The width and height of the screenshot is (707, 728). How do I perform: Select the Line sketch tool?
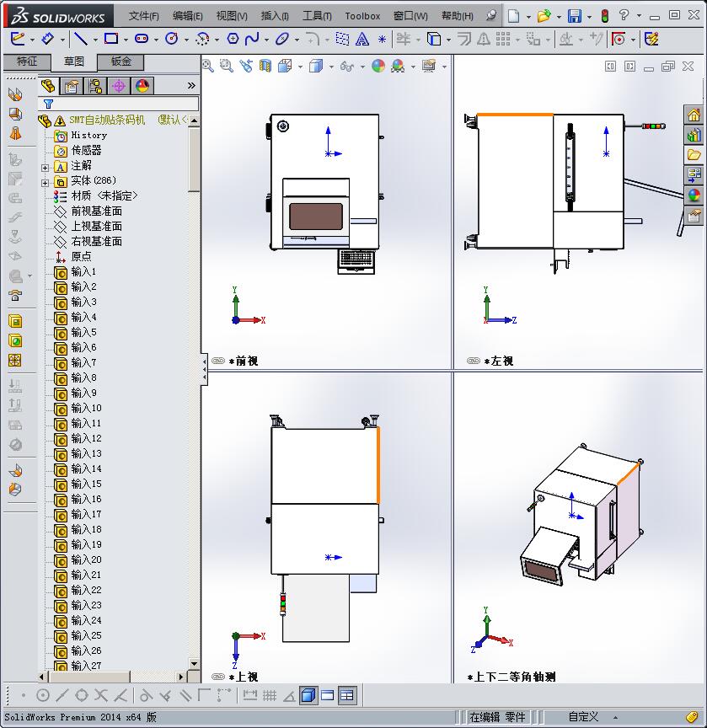pos(80,39)
